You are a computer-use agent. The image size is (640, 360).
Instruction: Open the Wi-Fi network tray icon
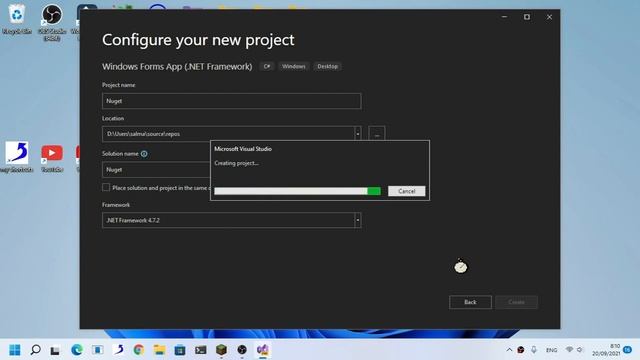(x=569, y=350)
